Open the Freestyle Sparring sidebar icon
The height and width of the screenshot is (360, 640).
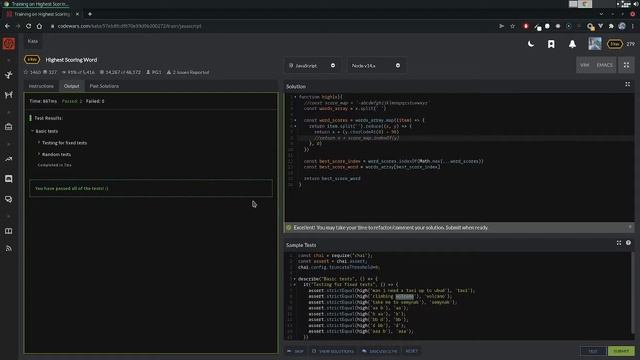[x=9, y=95]
